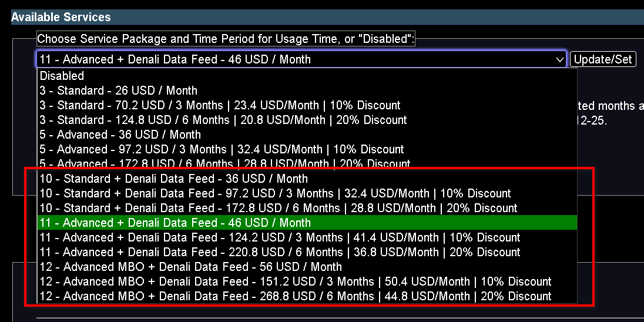
Task: Pick 10 - Standard + Denali 97.2 USD option
Action: (x=307, y=193)
